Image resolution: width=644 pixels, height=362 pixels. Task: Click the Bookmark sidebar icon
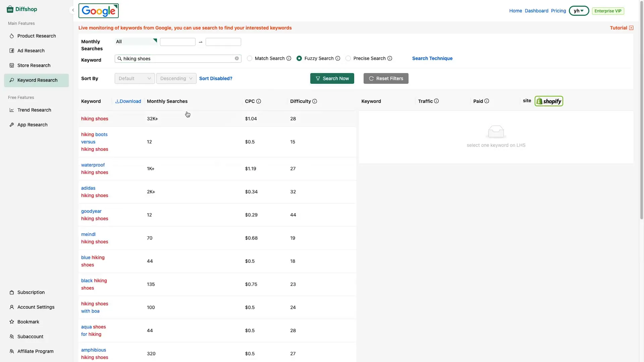pyautogui.click(x=11, y=321)
